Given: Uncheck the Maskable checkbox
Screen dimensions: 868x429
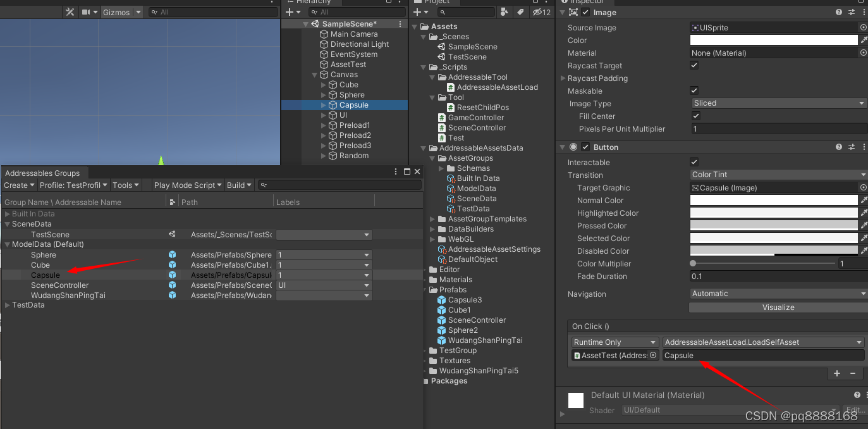Looking at the screenshot, I should (694, 90).
